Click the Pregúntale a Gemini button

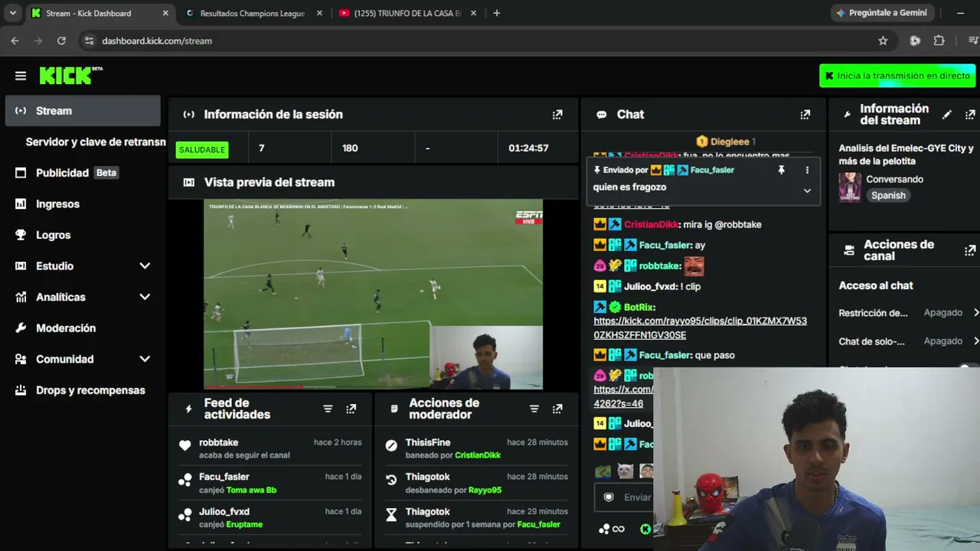[x=881, y=13]
